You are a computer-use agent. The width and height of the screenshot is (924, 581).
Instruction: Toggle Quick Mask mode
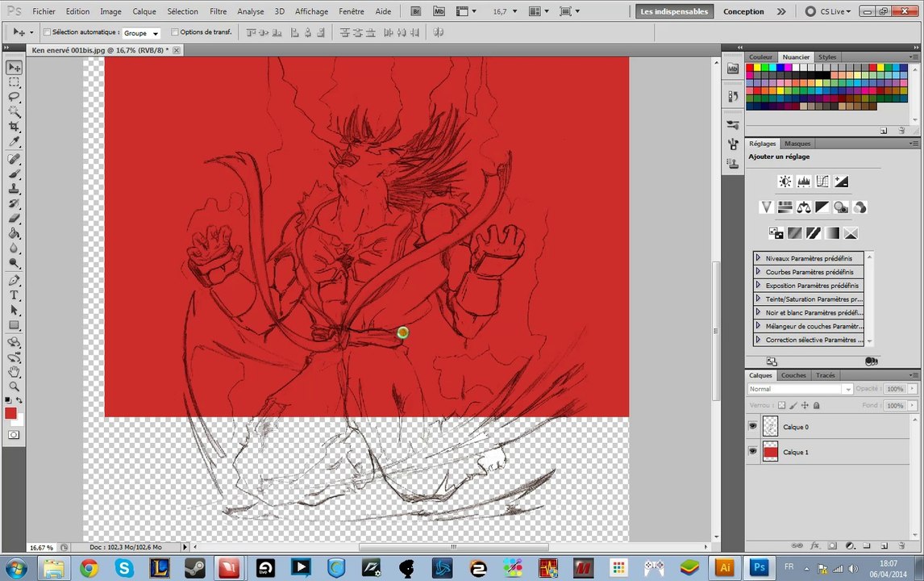pos(15,435)
